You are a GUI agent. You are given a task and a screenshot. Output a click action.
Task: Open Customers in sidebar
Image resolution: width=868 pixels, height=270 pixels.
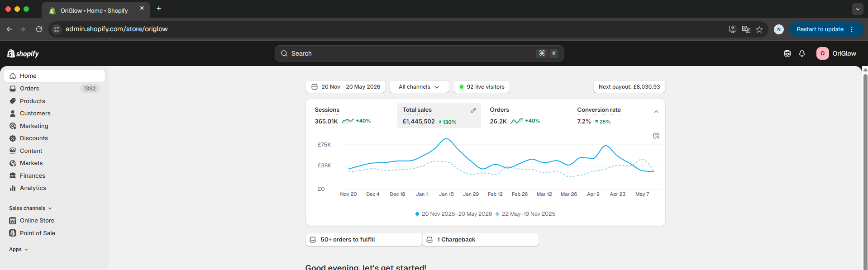coord(54,114)
